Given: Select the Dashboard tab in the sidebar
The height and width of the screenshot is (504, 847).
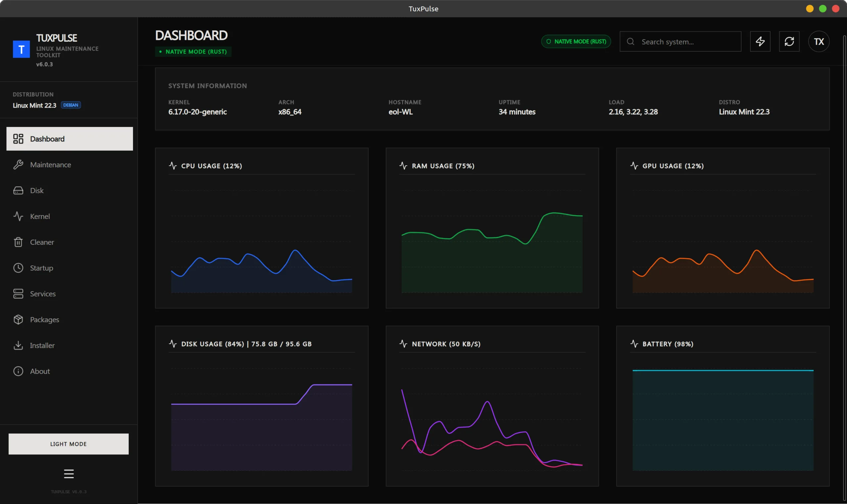Looking at the screenshot, I should tap(47, 138).
